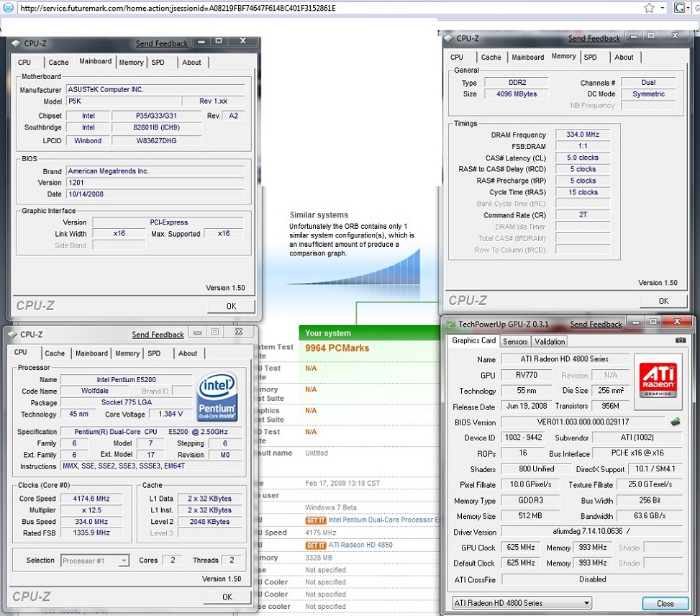Click the BIOS date value 10/14/2008
The height and width of the screenshot is (616, 700).
click(x=155, y=194)
